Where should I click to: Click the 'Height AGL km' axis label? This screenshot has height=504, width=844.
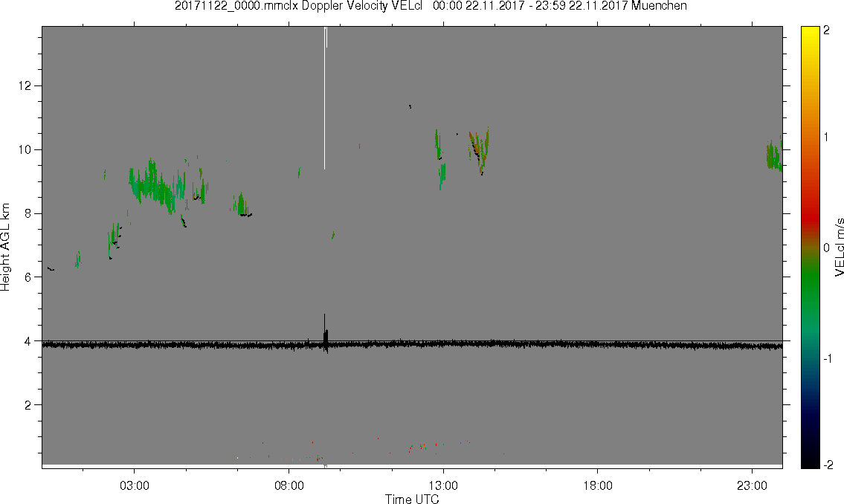pyautogui.click(x=5, y=247)
